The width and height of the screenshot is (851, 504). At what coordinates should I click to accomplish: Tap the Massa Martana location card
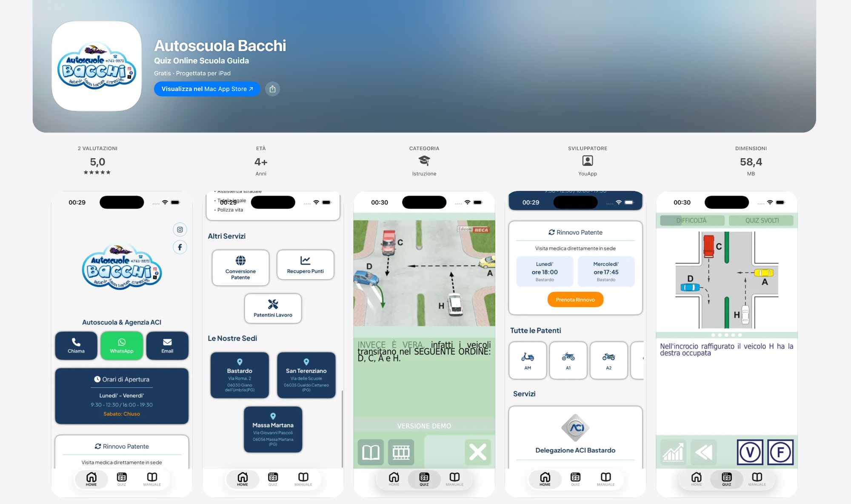click(x=273, y=429)
